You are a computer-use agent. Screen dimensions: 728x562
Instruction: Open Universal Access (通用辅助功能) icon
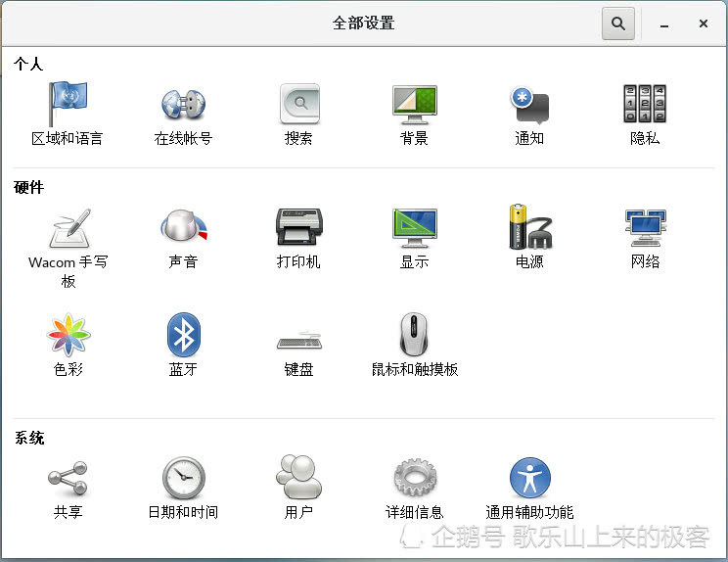(529, 478)
